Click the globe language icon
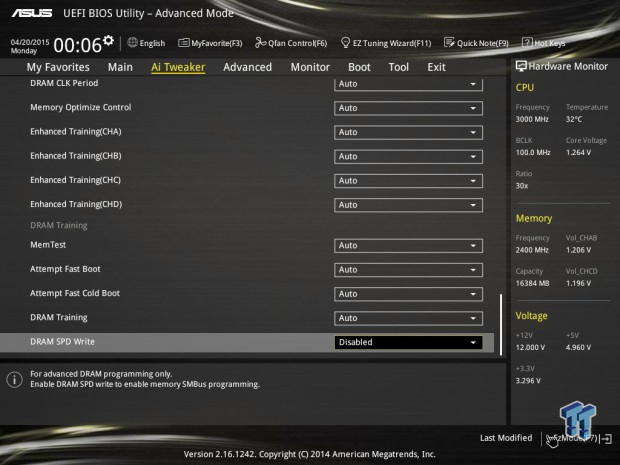Screen dimensions: 620x465 pos(132,42)
